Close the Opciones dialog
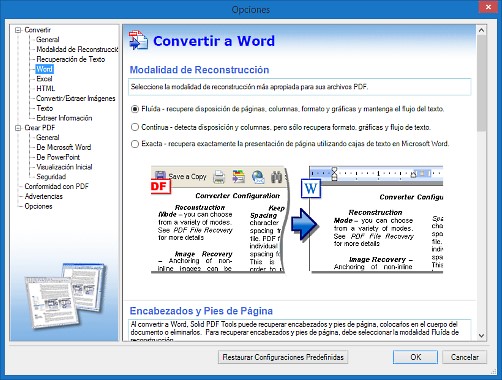Image resolution: width=502 pixels, height=380 pixels. 488,7
